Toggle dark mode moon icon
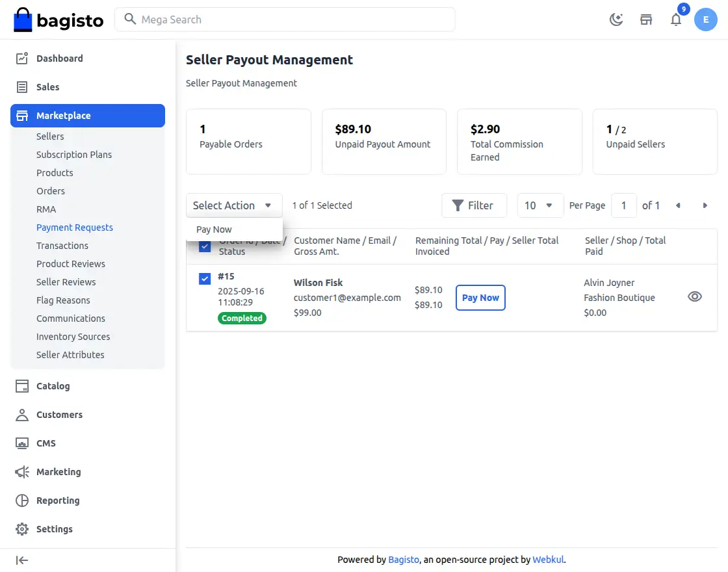 (x=616, y=19)
